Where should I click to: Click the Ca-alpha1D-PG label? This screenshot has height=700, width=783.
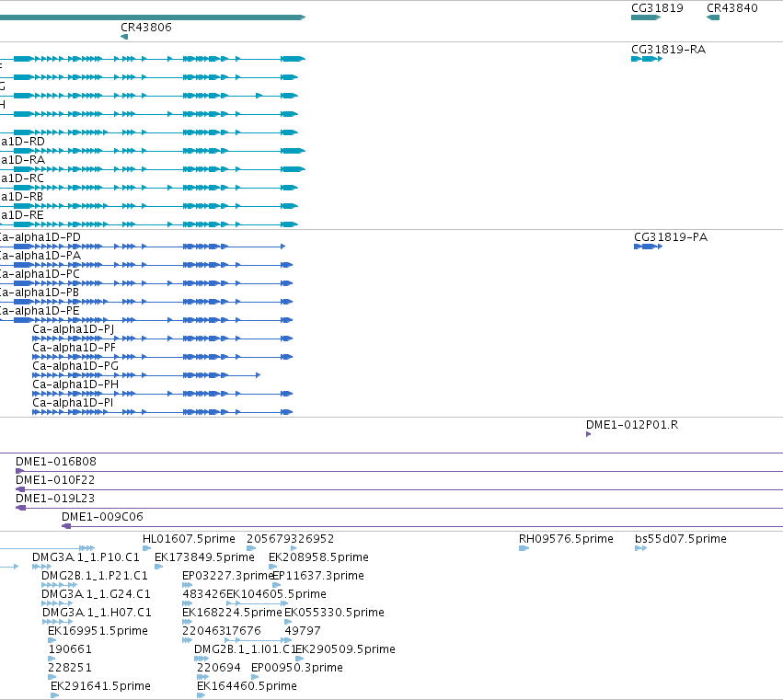tap(75, 366)
